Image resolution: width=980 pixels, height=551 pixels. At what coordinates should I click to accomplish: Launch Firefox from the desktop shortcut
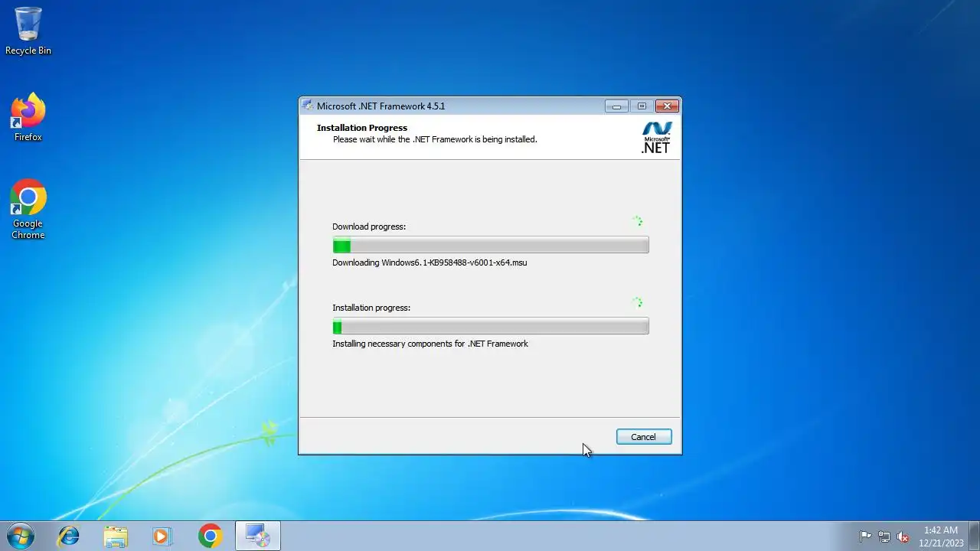[x=28, y=117]
